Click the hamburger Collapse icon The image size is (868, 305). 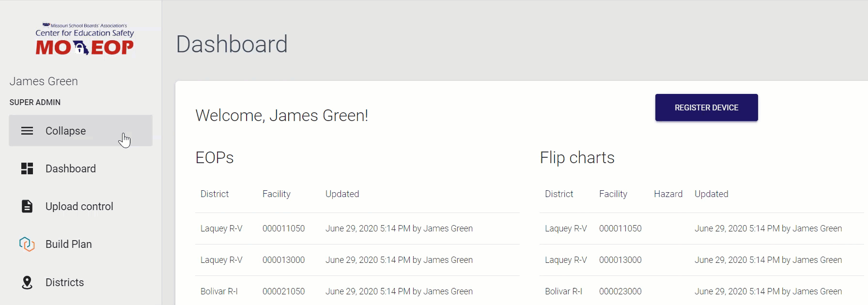coord(27,131)
